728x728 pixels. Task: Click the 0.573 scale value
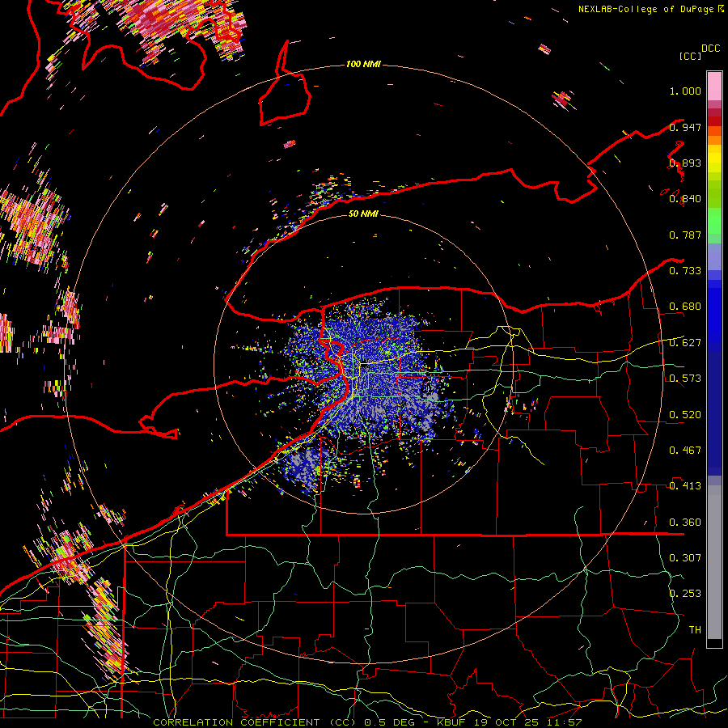[x=685, y=379]
